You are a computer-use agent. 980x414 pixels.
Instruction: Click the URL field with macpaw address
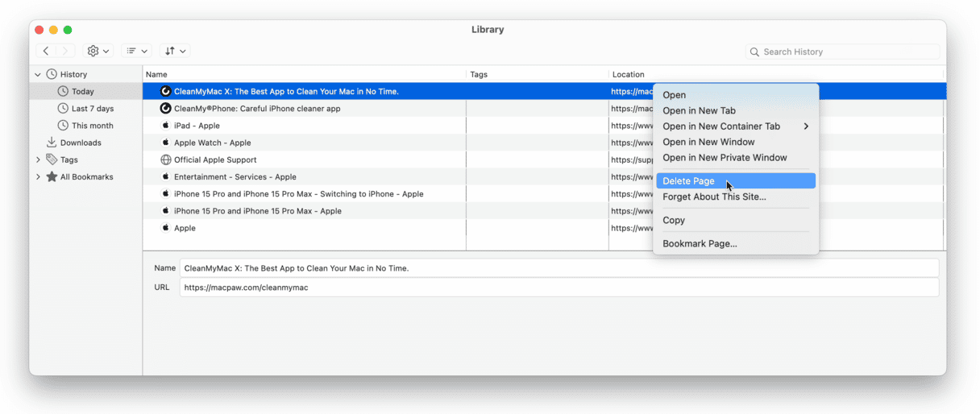(559, 288)
